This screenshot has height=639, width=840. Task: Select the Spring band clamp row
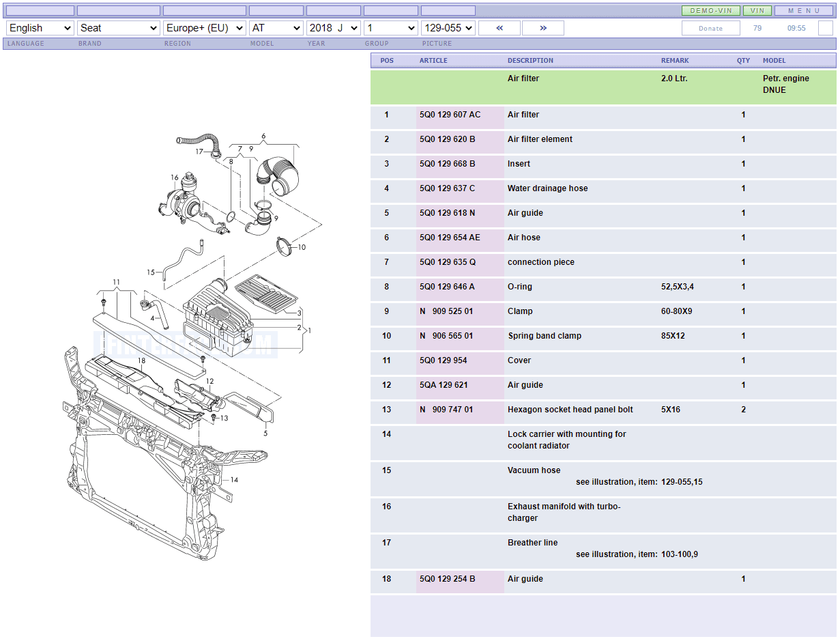tap(543, 336)
